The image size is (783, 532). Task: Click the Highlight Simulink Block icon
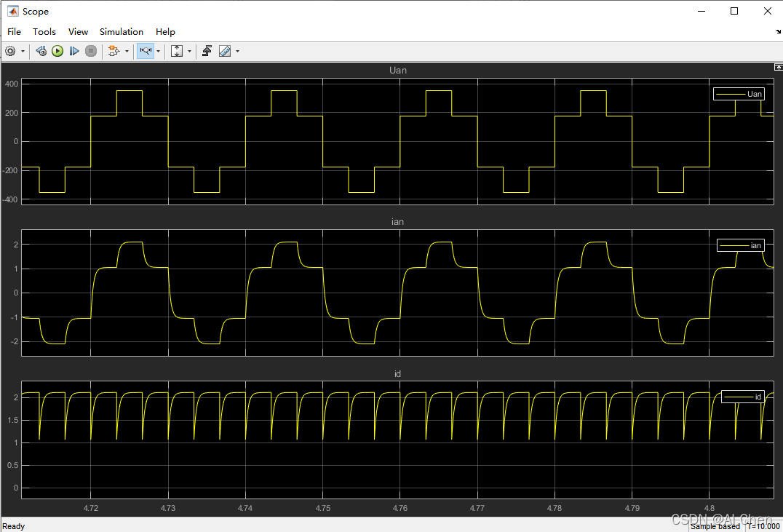coord(114,51)
